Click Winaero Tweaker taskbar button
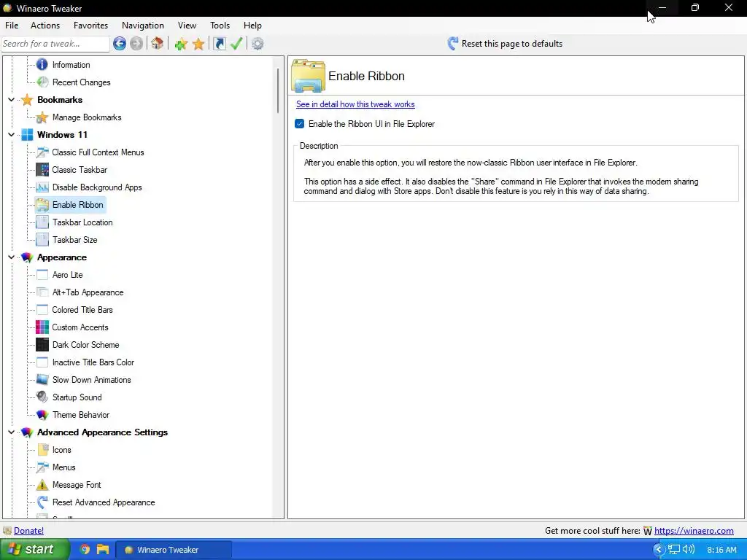747x560 pixels. tap(174, 550)
